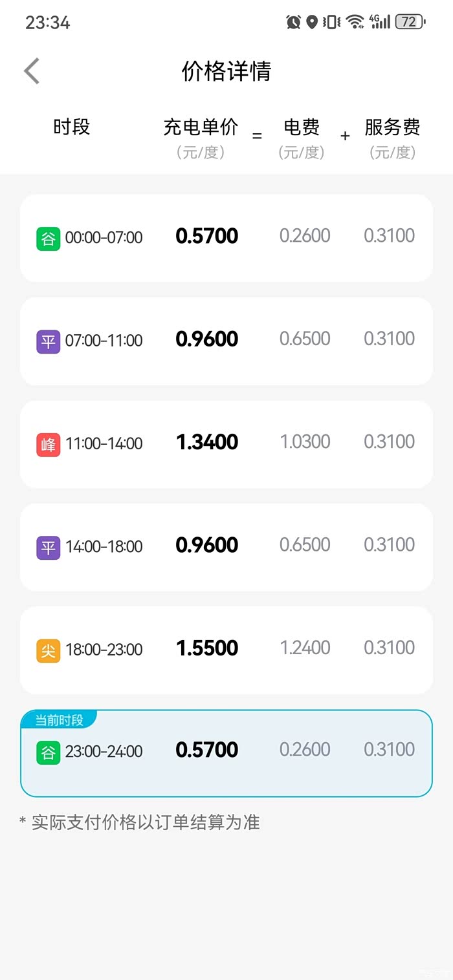
Task: Tap the 价格详情 page title
Action: point(226,71)
